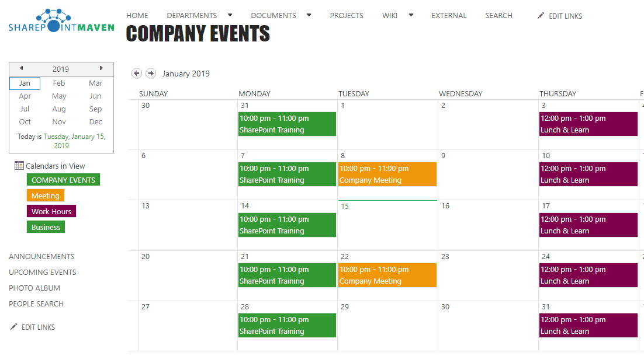
Task: Expand the DOCUMENTS dropdown arrow
Action: [x=309, y=15]
